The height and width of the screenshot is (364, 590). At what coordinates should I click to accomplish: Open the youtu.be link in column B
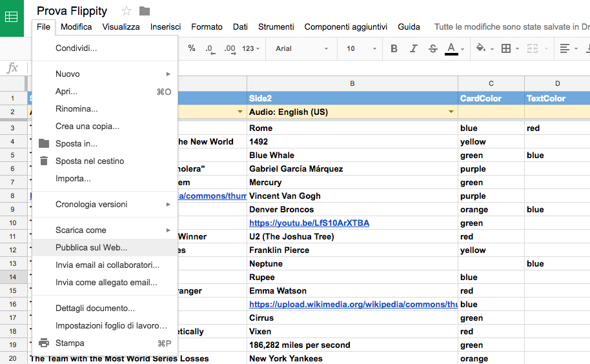tap(309, 223)
